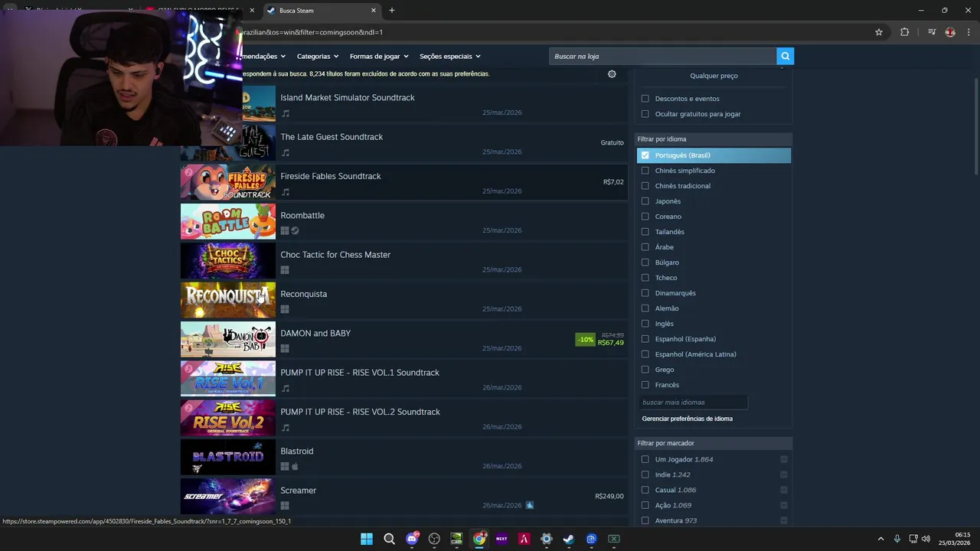Click the blue store search magnifier button
980x551 pixels.
pyautogui.click(x=785, y=56)
